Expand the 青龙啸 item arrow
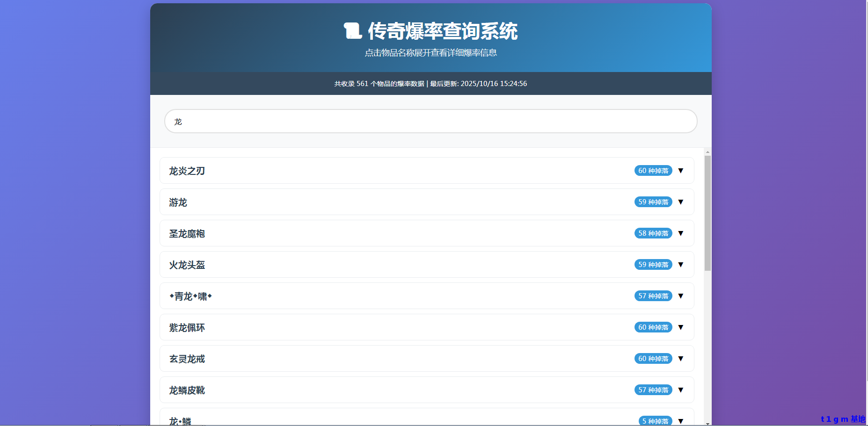The image size is (868, 426). pyautogui.click(x=681, y=296)
